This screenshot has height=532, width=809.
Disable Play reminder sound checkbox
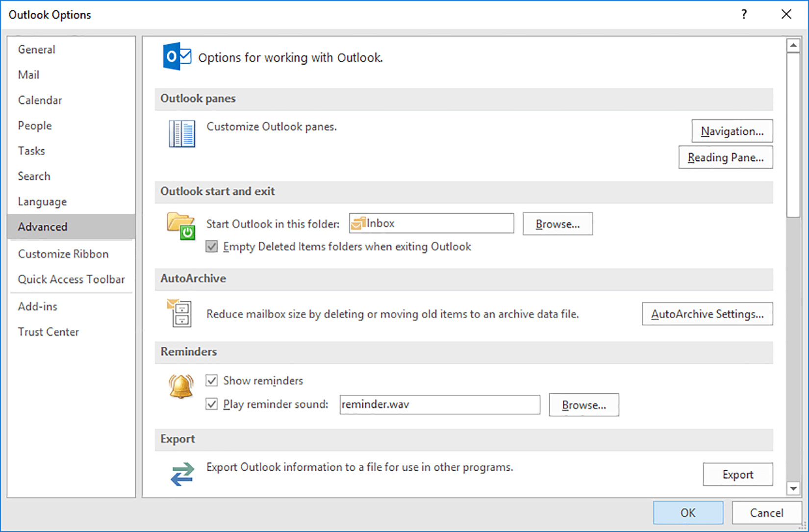coord(212,404)
